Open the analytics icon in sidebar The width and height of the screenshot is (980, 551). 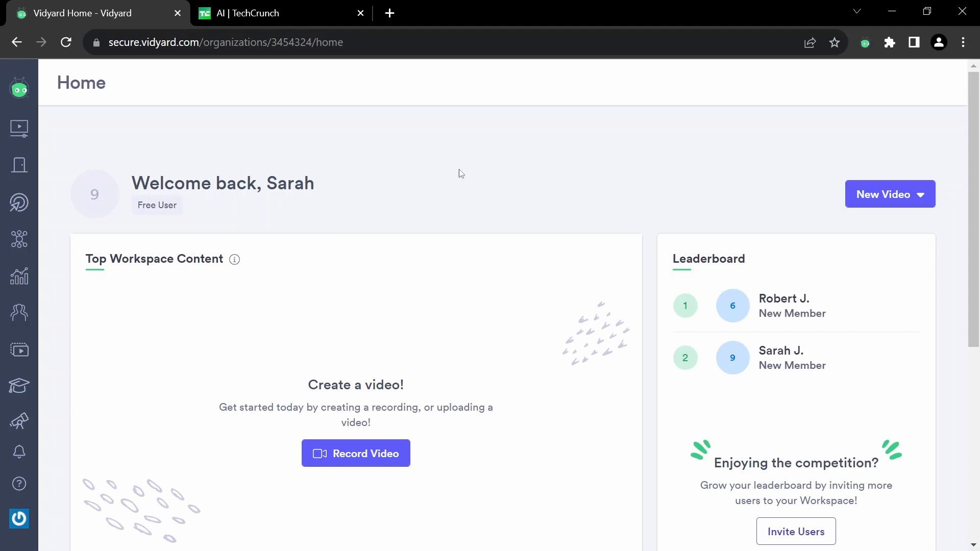19,275
